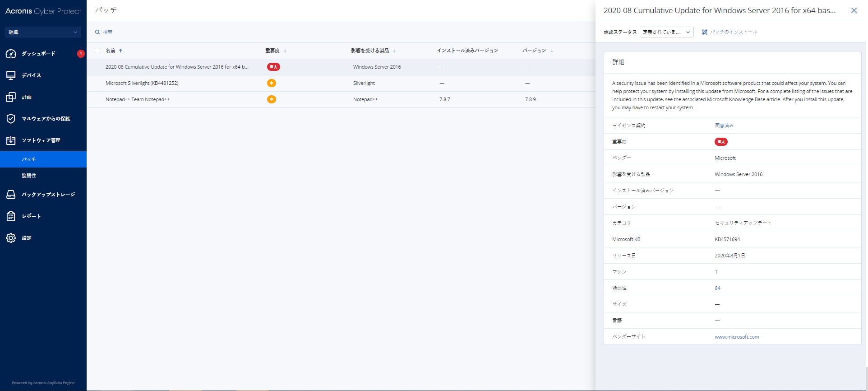Select the パッチ submenu item
This screenshot has width=868, height=391.
tap(29, 159)
